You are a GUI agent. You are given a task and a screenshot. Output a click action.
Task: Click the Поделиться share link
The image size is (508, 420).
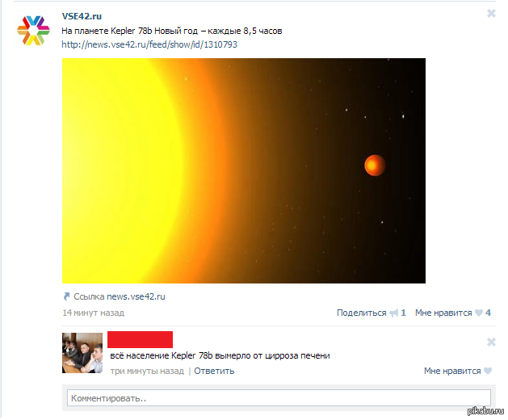tap(362, 313)
